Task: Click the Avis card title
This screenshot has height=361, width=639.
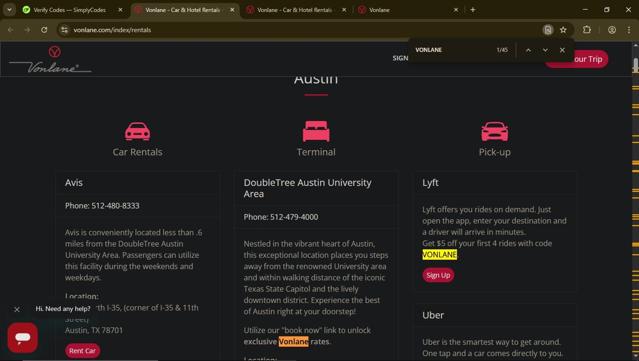Action: coord(74,183)
